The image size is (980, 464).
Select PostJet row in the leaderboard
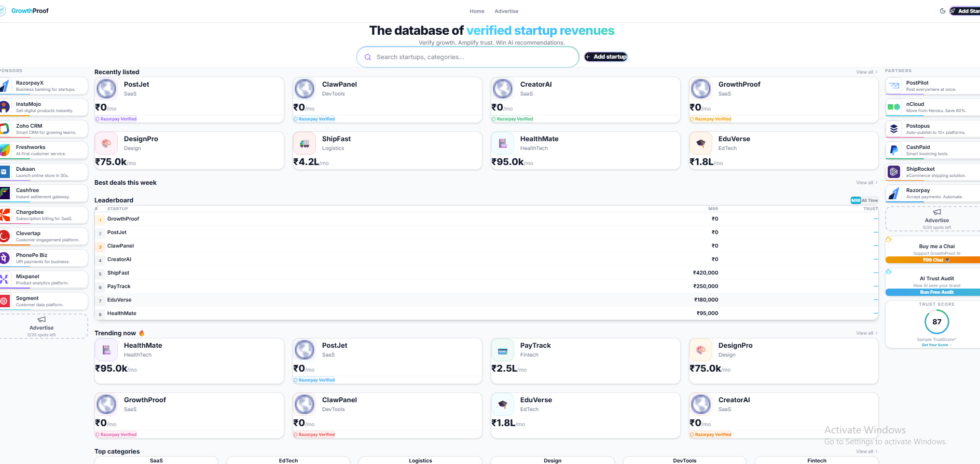(486, 233)
